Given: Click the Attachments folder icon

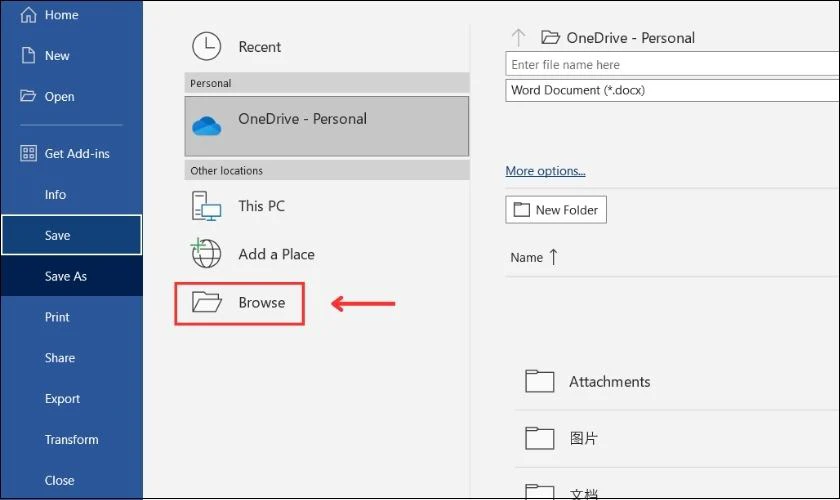Looking at the screenshot, I should [539, 381].
